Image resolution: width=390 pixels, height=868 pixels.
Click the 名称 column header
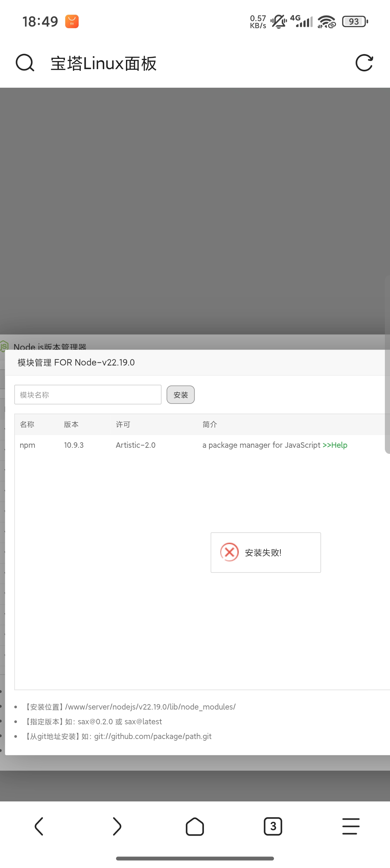tap(27, 424)
